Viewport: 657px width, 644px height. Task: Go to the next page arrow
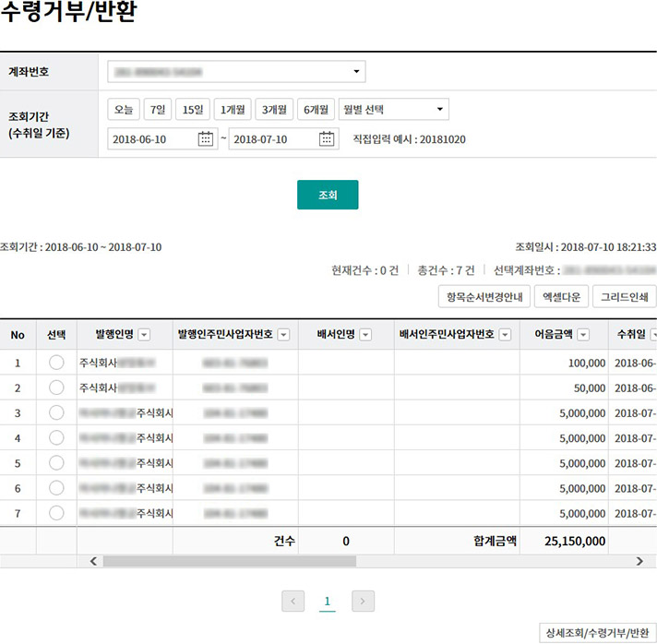(x=364, y=602)
